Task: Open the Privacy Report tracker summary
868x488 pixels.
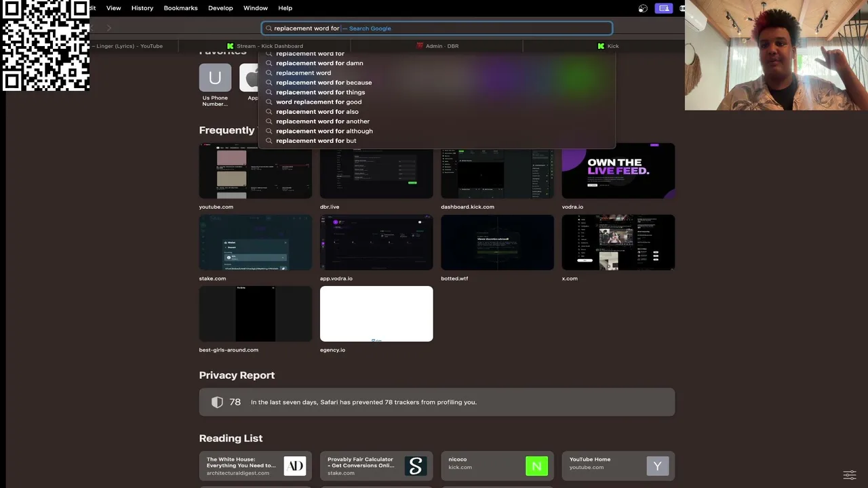Action: click(437, 402)
